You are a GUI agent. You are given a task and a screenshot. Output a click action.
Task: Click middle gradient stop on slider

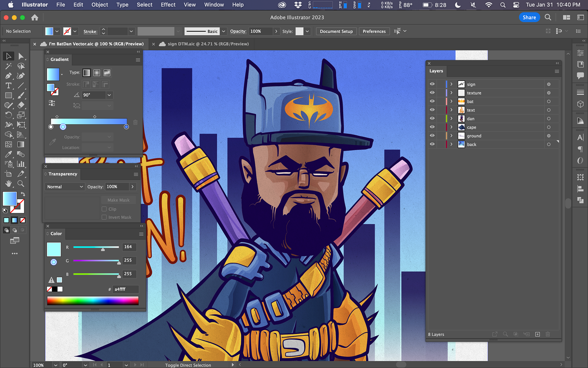click(63, 127)
